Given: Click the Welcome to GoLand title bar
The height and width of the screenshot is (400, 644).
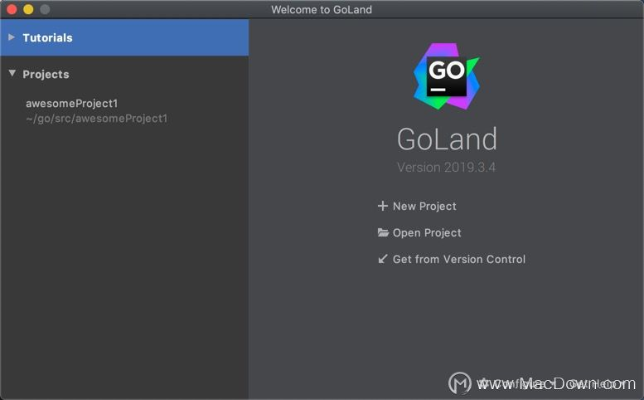Looking at the screenshot, I should 321,9.
